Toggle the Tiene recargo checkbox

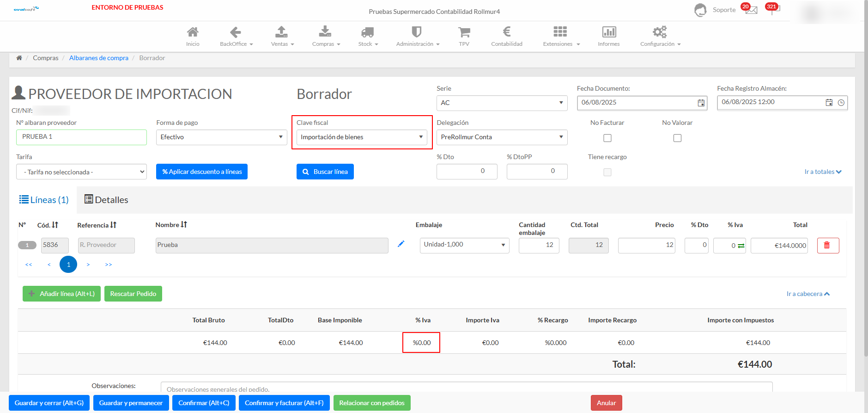coord(607,173)
